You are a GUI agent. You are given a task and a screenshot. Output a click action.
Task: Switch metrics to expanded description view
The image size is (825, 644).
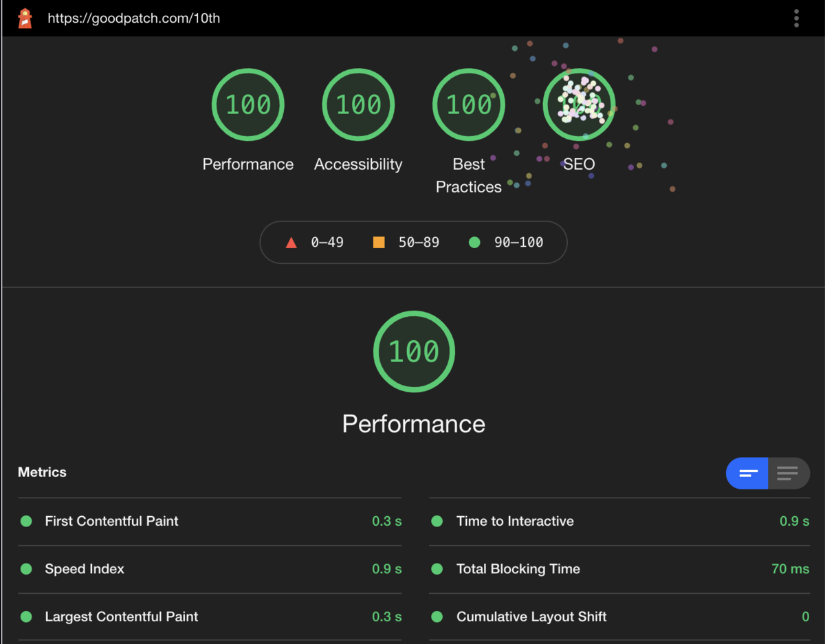point(789,473)
